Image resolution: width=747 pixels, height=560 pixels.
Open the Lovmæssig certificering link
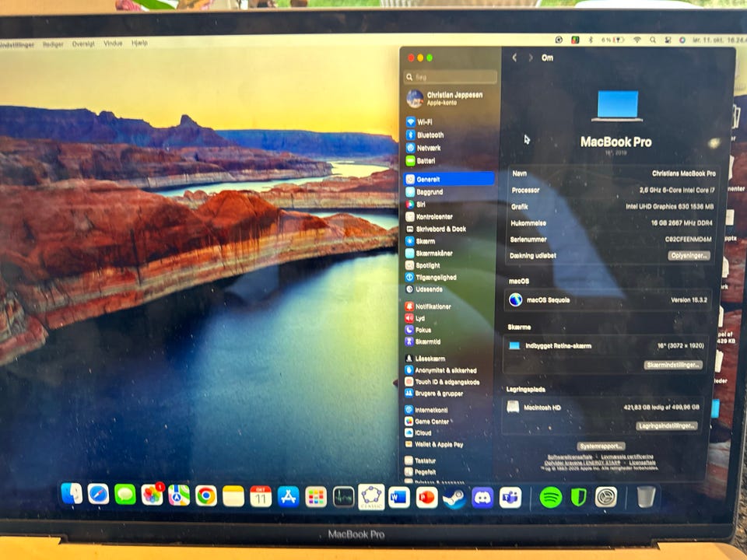627,457
